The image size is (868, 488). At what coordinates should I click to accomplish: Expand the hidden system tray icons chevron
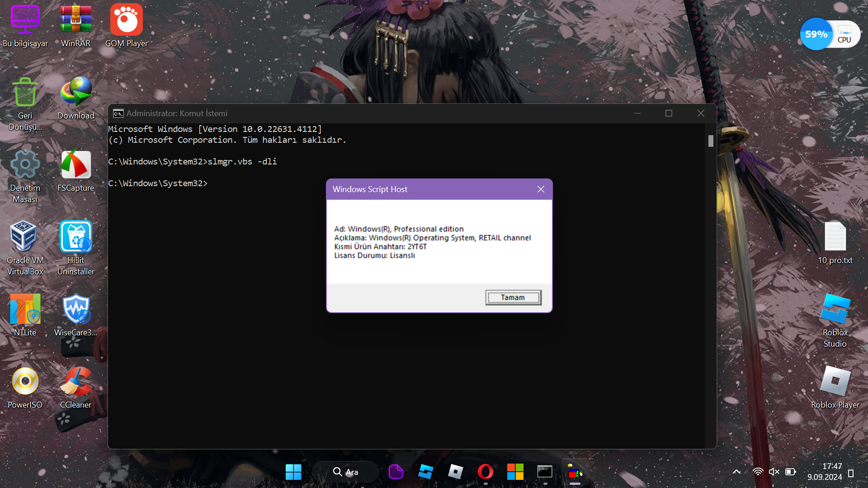pyautogui.click(x=736, y=472)
